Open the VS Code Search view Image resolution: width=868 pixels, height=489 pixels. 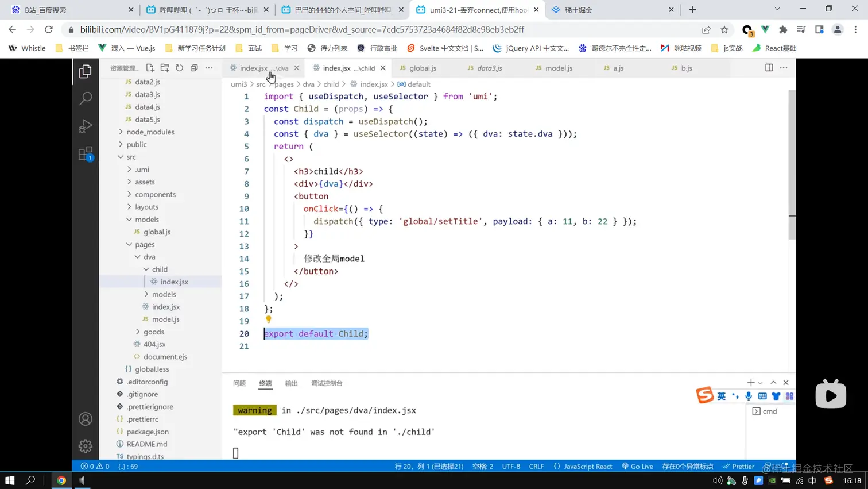pyautogui.click(x=86, y=99)
